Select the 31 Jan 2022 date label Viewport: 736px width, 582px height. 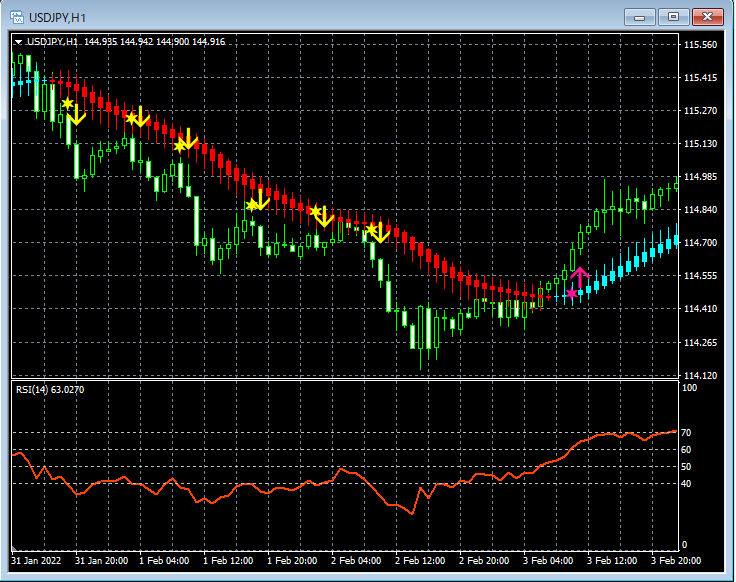36,559
